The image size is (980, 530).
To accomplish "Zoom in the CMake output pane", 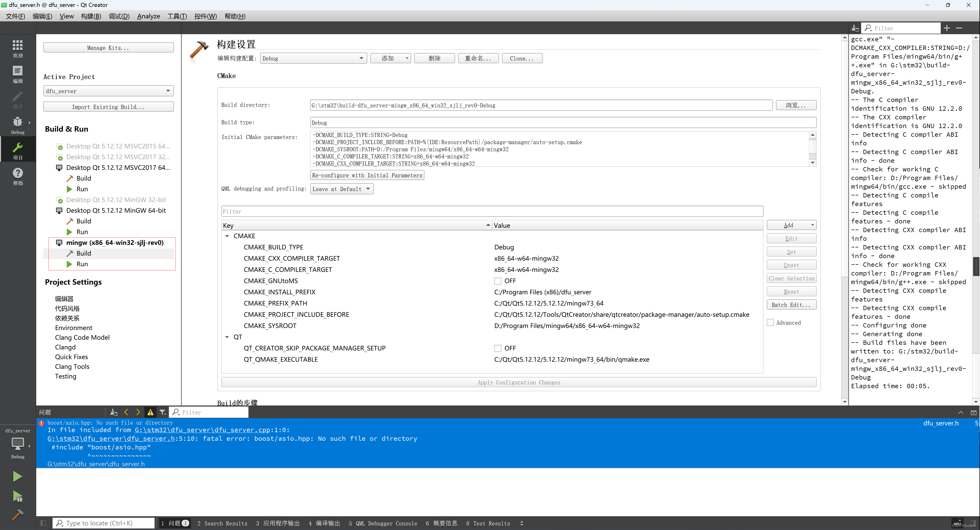I will [947, 28].
